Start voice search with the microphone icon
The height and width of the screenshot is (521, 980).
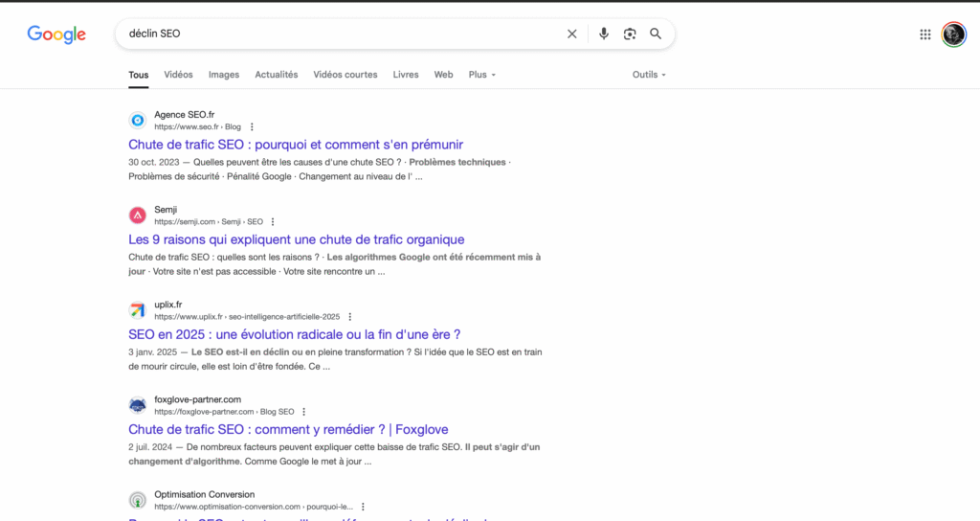click(x=604, y=34)
